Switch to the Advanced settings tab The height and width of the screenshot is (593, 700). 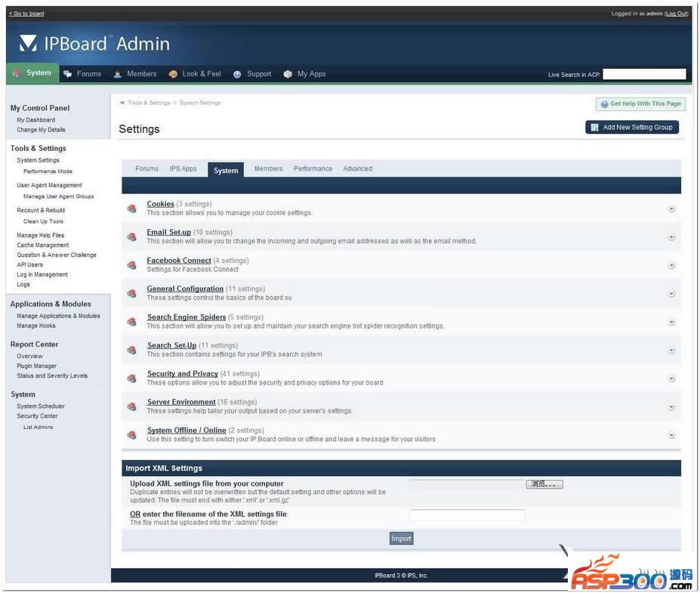pyautogui.click(x=358, y=168)
